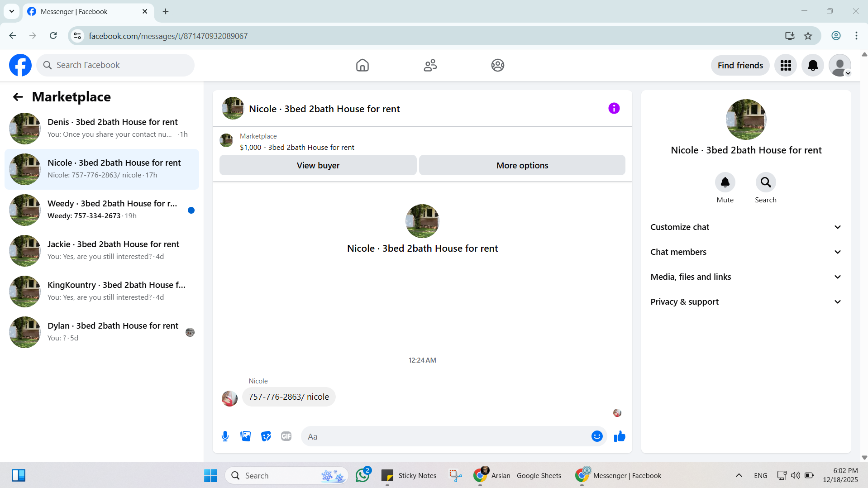Open KingKountry 3bed 2bath House conversation
This screenshot has height=488, width=868.
click(102, 292)
